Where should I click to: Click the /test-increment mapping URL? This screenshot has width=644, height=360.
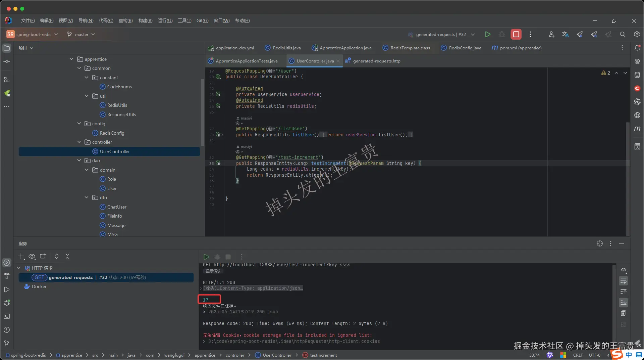(x=299, y=157)
